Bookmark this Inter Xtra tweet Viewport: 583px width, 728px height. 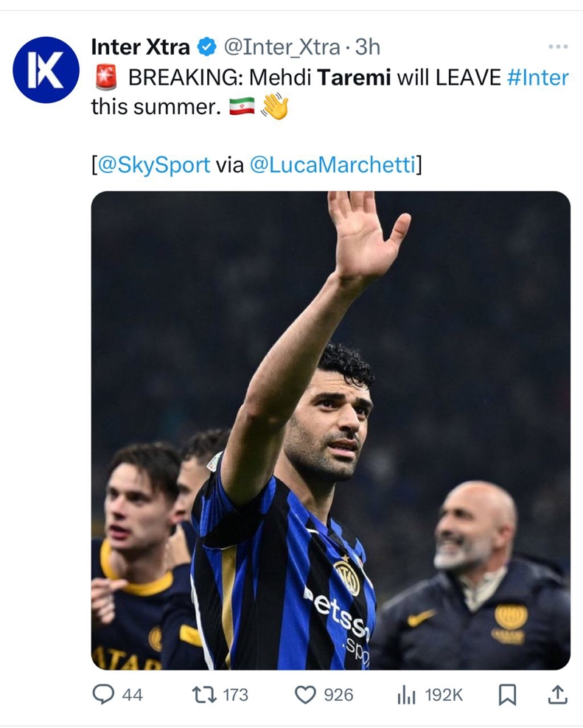(x=507, y=694)
